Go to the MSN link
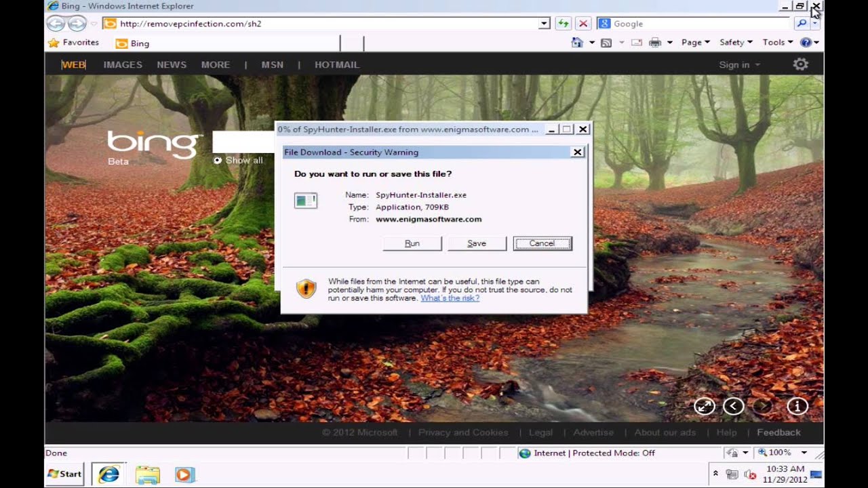The height and width of the screenshot is (488, 868). coord(273,65)
